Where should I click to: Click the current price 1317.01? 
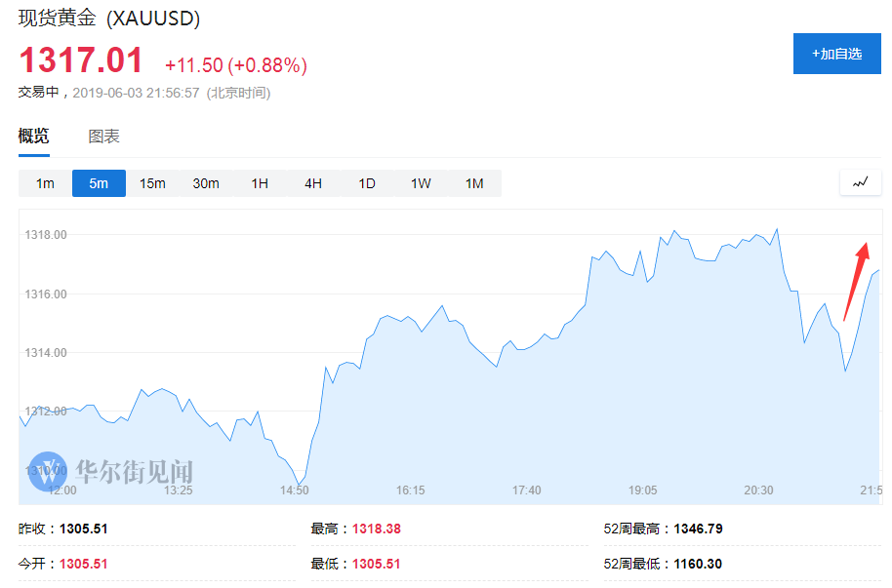[81, 60]
